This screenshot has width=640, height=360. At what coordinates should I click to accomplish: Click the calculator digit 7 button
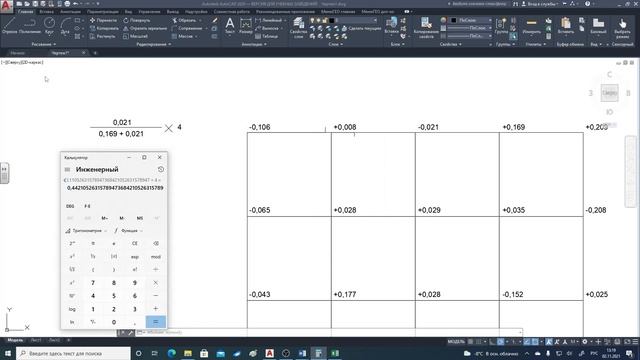coord(93,283)
